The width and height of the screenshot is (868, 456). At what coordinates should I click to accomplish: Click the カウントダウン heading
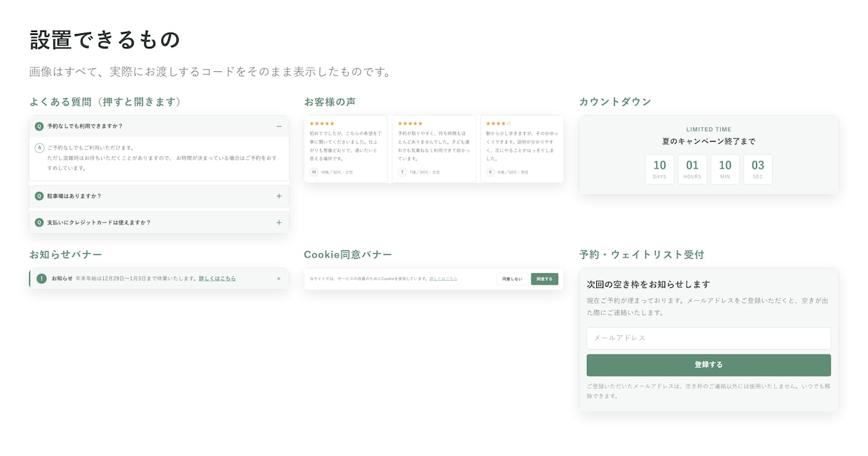[x=615, y=102]
